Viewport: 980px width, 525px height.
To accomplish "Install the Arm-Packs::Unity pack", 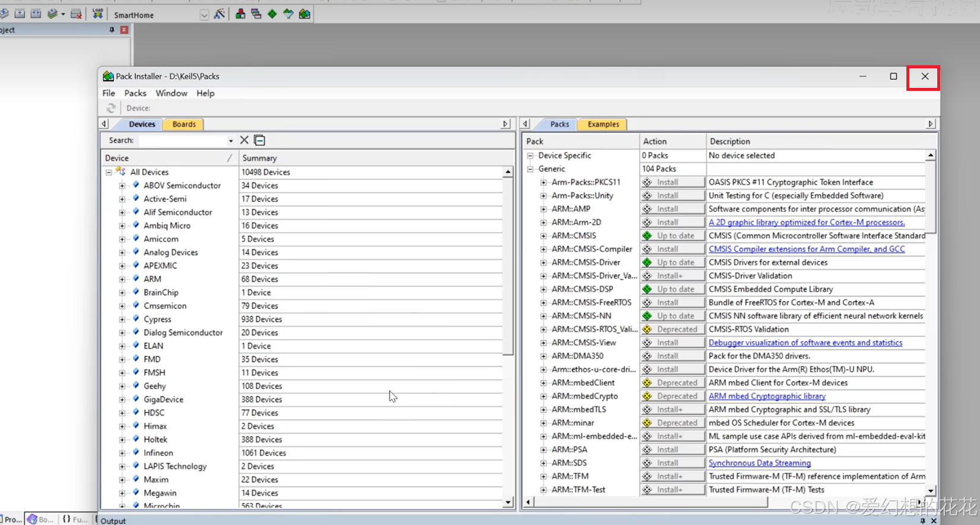I will click(x=673, y=195).
